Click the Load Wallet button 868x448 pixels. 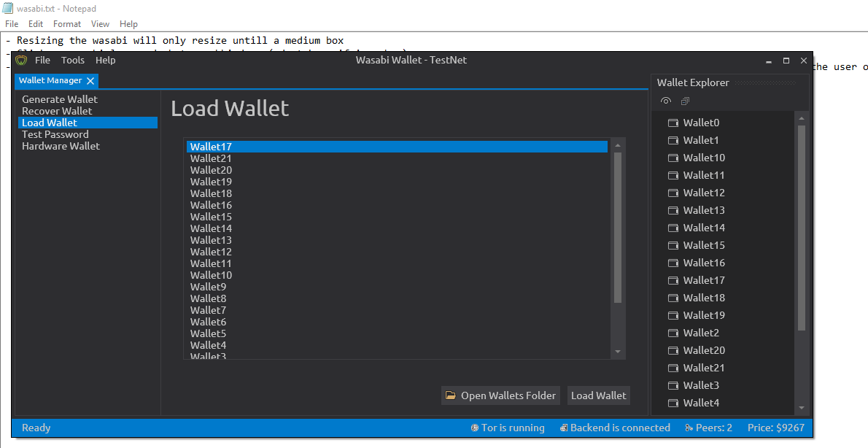598,395
